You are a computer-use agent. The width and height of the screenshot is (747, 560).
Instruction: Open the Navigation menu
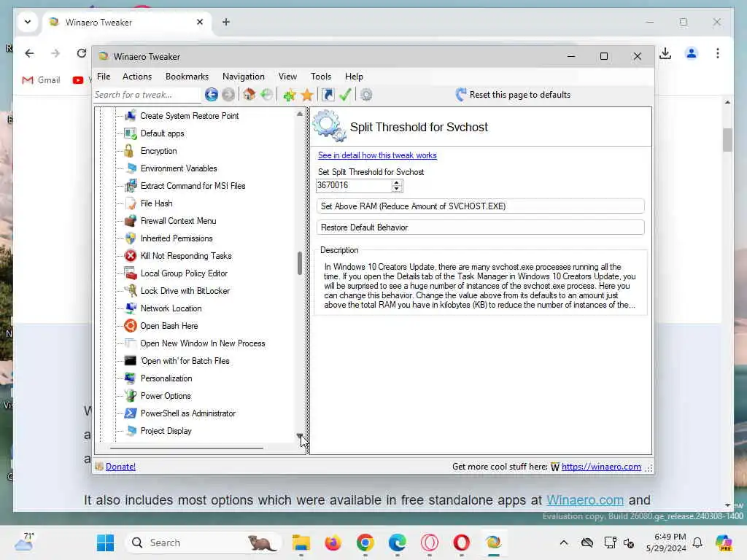coord(244,76)
